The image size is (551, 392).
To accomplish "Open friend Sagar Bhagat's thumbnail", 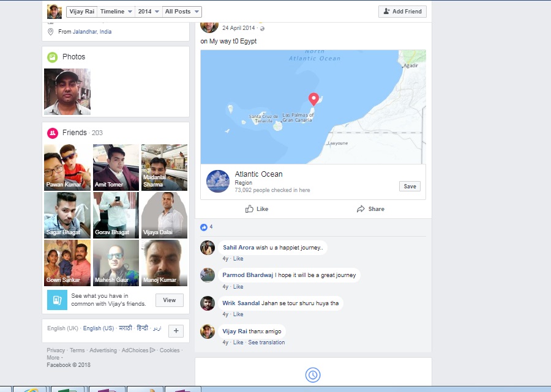I will click(x=67, y=215).
